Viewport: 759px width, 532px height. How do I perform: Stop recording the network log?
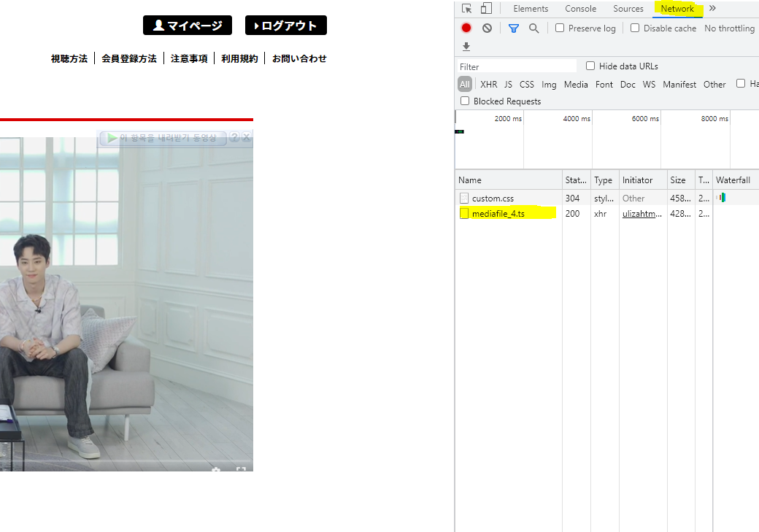tap(466, 28)
